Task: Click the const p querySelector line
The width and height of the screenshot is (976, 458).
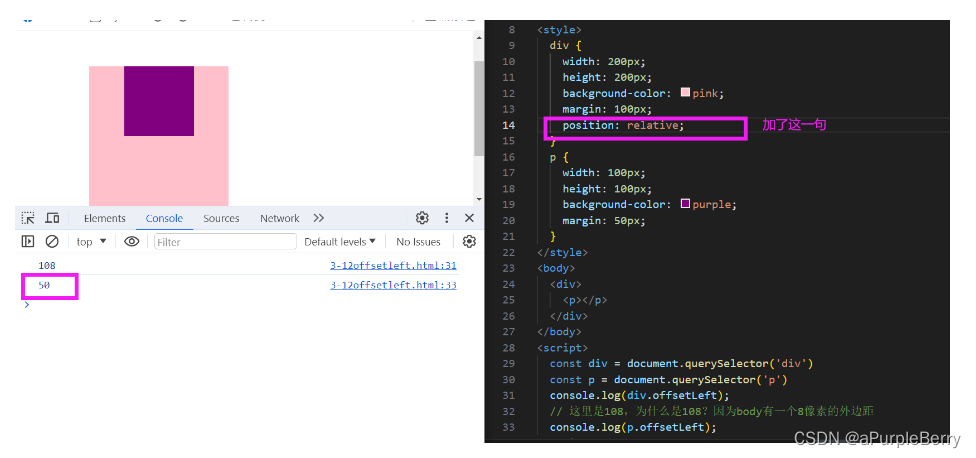Action: [x=669, y=380]
